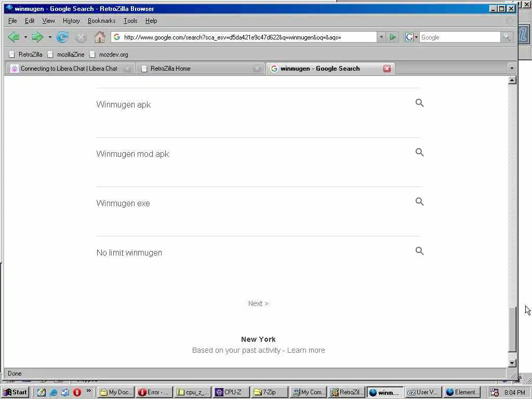Switch to the RetroZilla Home tab
The height and width of the screenshot is (399, 532).
point(200,69)
